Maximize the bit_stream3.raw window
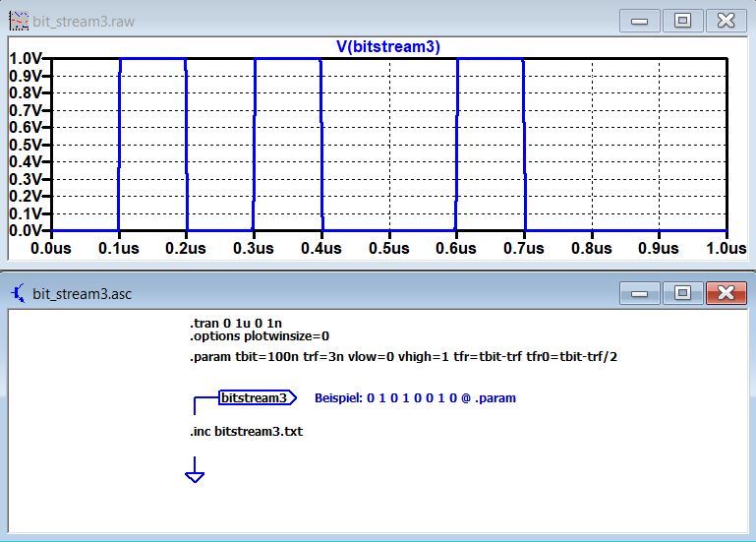756x542 pixels. [x=682, y=21]
